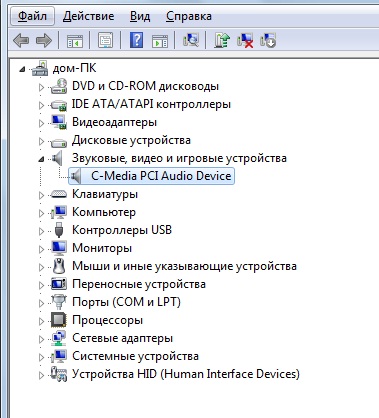Select the Компьютер label
This screenshot has height=418, width=379.
point(104,212)
